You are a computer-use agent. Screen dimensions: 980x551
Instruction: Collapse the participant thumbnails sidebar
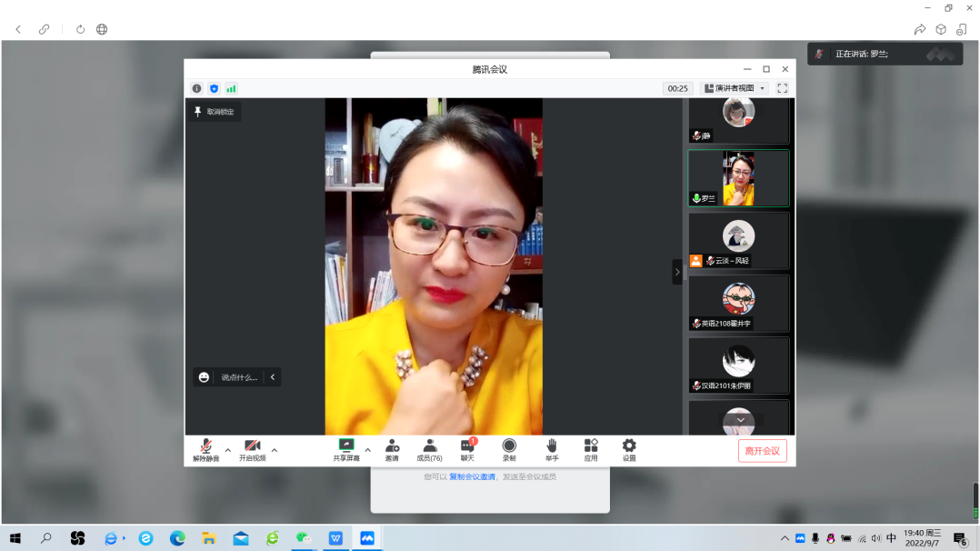click(676, 272)
